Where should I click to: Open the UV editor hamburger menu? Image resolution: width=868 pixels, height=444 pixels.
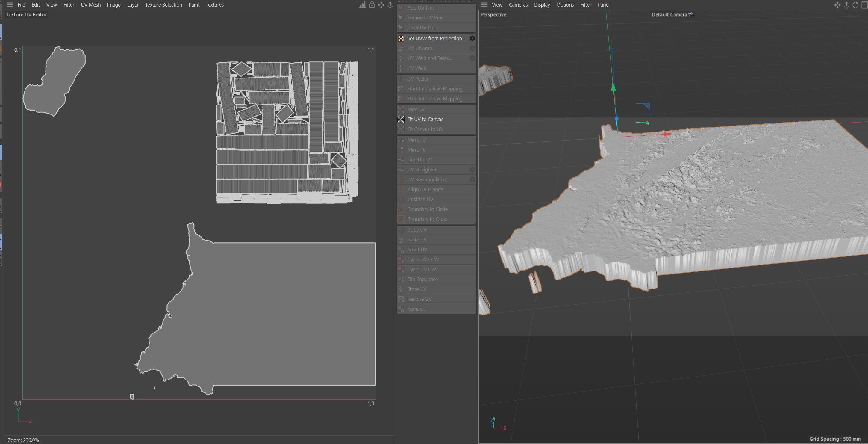pyautogui.click(x=10, y=5)
